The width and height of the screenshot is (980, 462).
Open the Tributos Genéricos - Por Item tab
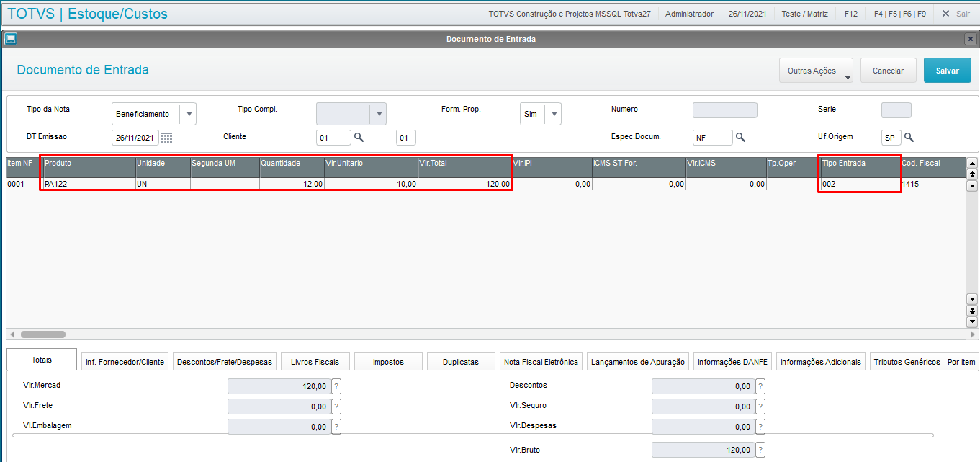pos(924,362)
